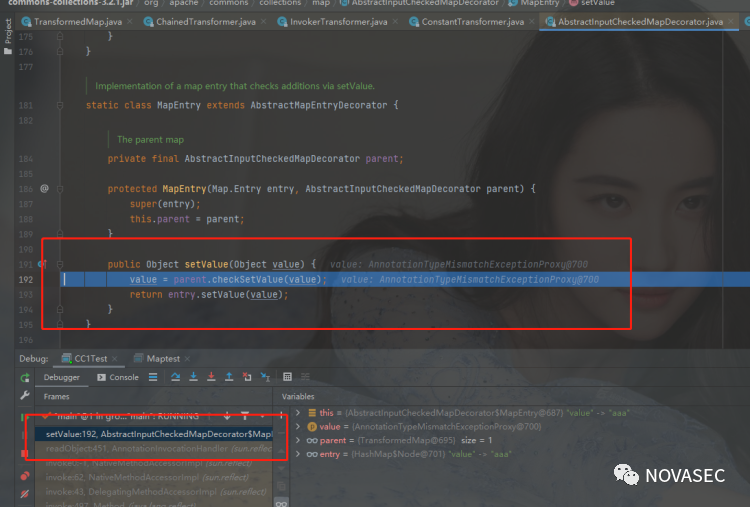Toggle the Mute Breakpoints icon
The width and height of the screenshot is (750, 507).
click(x=25, y=494)
